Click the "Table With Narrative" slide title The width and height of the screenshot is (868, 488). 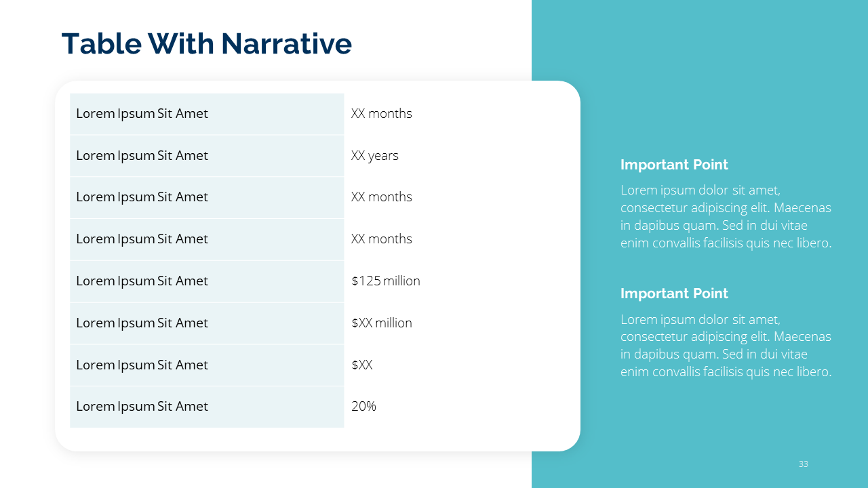pos(207,44)
